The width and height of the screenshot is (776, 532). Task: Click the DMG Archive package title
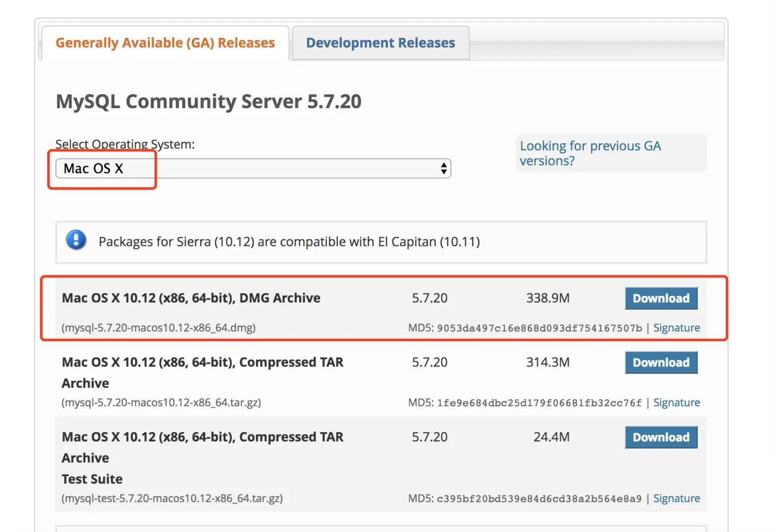[x=191, y=298]
